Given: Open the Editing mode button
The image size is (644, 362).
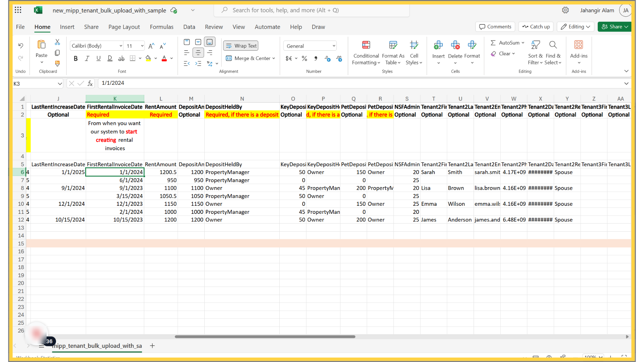Looking at the screenshot, I should point(576,27).
